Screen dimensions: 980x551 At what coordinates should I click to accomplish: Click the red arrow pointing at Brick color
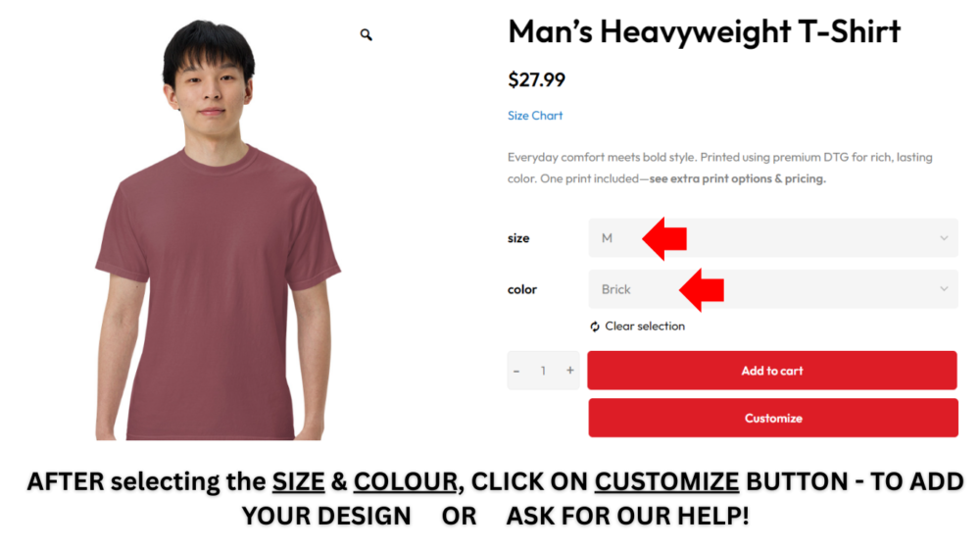click(x=702, y=289)
